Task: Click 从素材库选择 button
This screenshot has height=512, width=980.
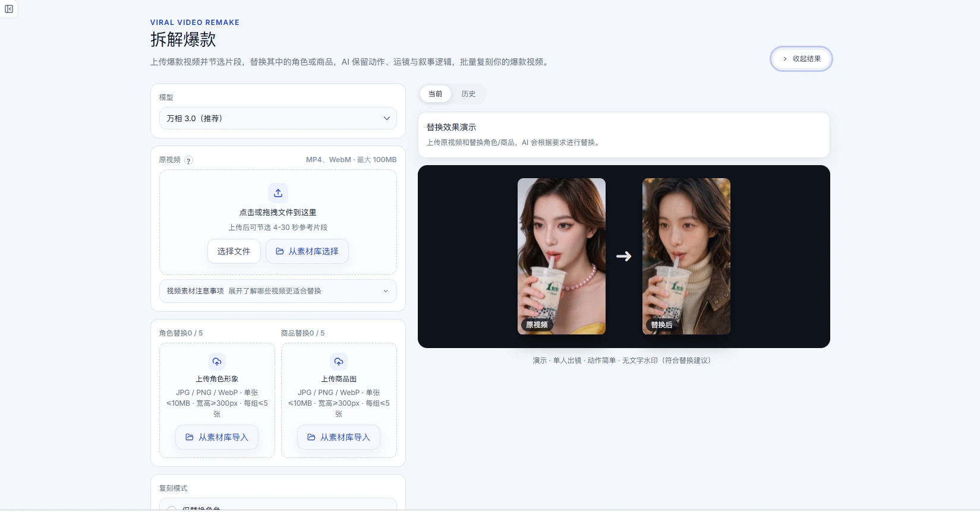Action: point(307,251)
